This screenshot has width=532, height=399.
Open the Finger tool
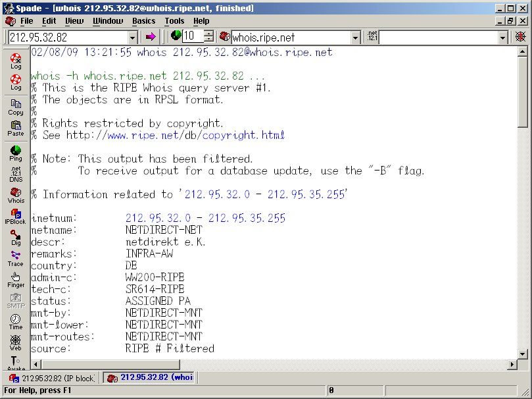[x=16, y=280]
